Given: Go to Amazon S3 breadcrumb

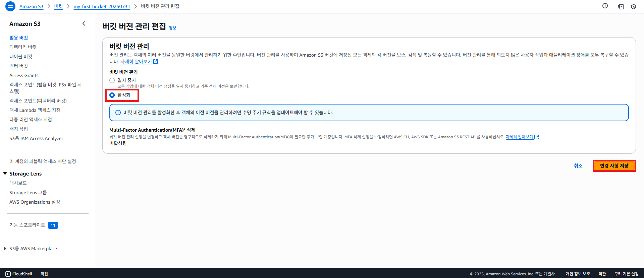Looking at the screenshot, I should point(32,6).
